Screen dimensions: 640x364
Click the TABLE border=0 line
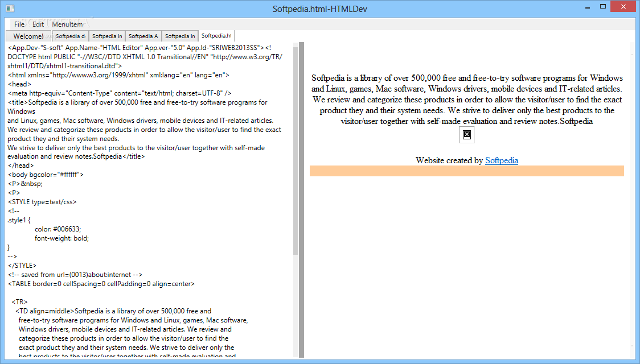(101, 284)
